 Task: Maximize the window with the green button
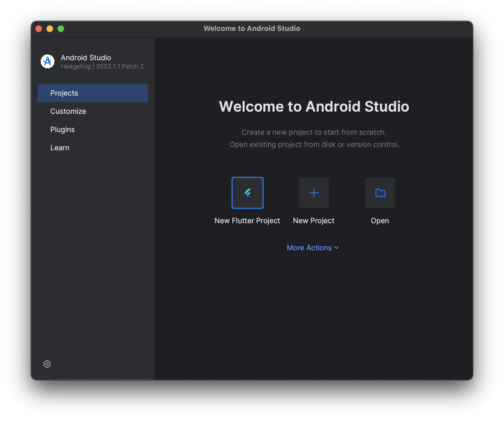61,29
